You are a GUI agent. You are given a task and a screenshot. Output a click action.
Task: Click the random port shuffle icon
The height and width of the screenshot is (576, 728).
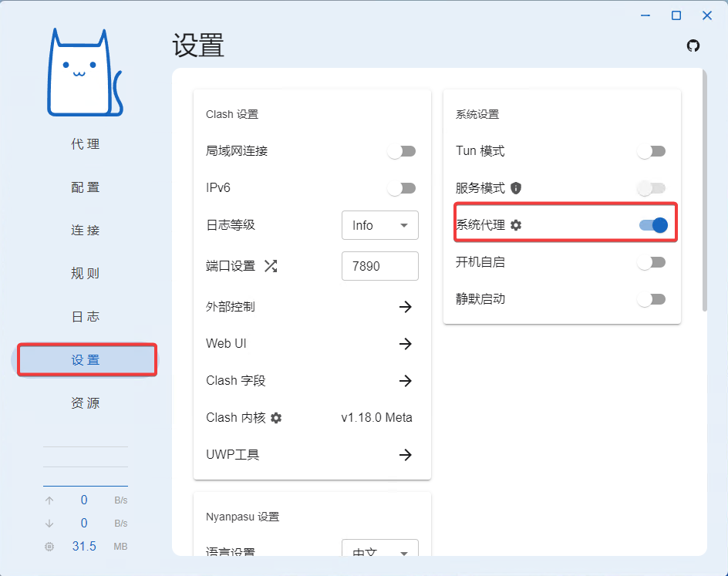click(x=271, y=266)
